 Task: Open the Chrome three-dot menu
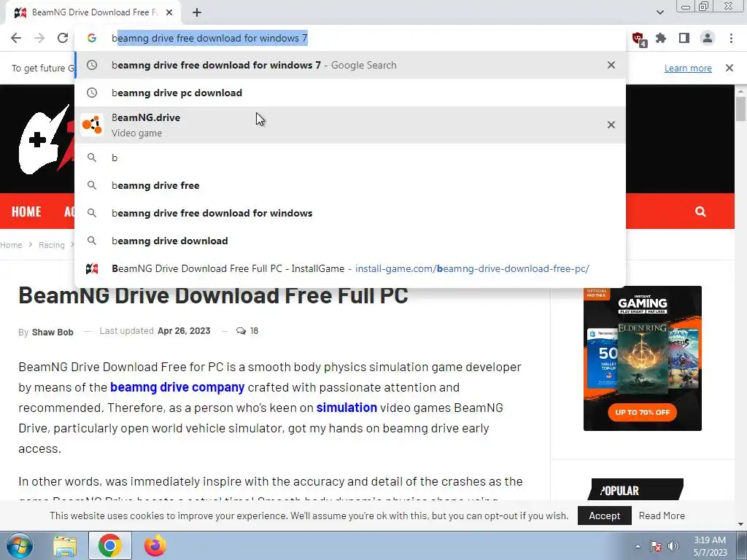tap(731, 38)
